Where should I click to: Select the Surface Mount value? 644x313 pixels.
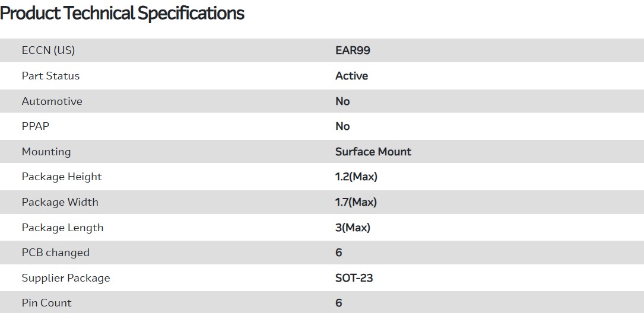pos(373,152)
